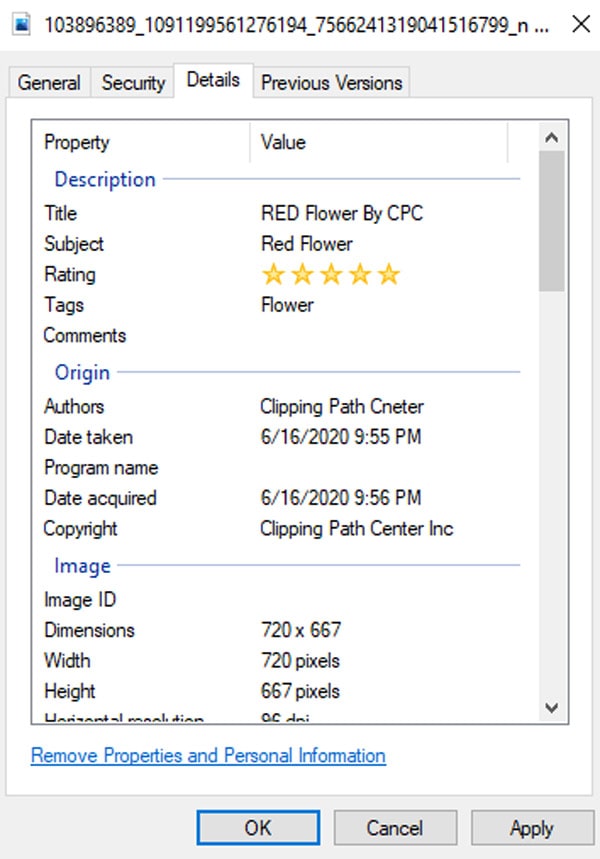Click the scroll-up arrow in the properties list
The height and width of the screenshot is (859, 600).
tap(551, 137)
